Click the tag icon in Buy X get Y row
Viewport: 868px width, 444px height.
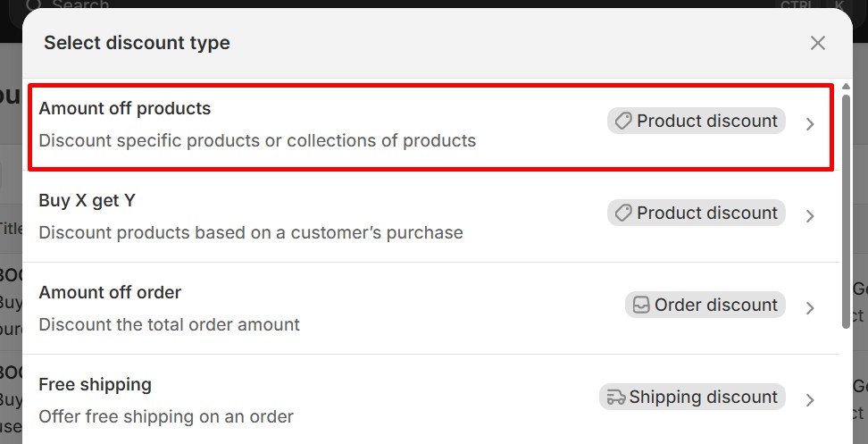point(623,214)
